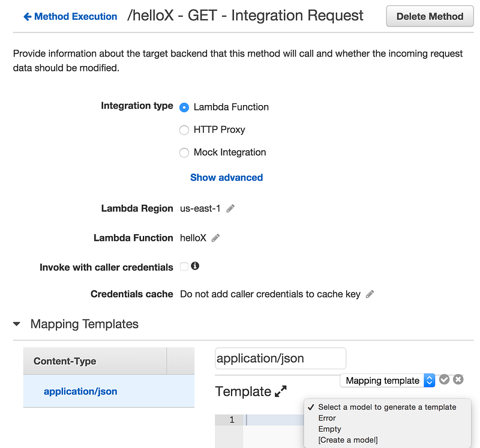The height and width of the screenshot is (448, 480).
Task: Edit the Lambda Function helloX pencil icon
Action: point(215,238)
